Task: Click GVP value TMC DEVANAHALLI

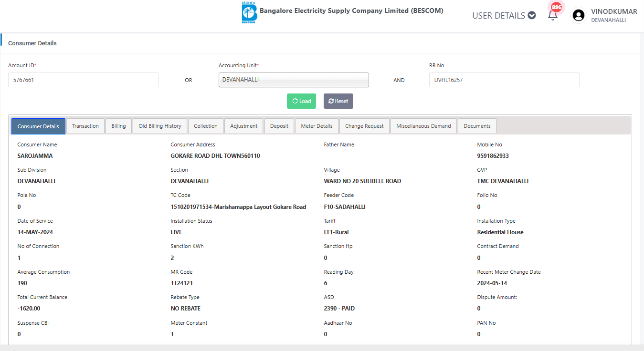Action: [x=503, y=181]
